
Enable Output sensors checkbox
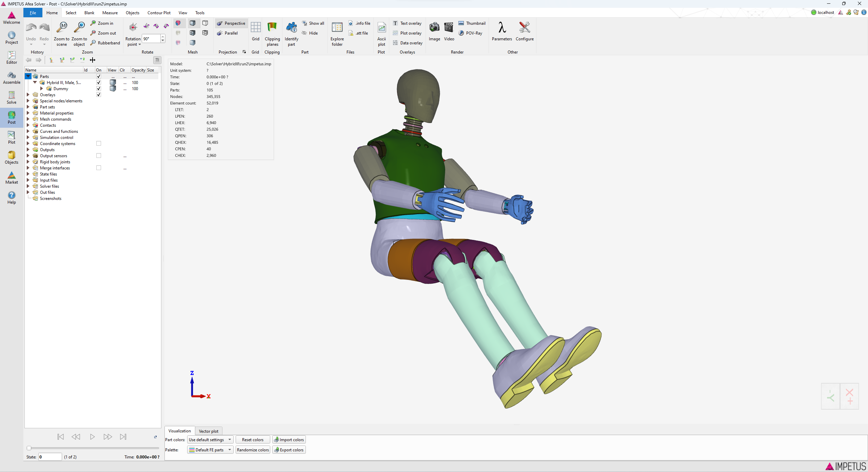pyautogui.click(x=99, y=156)
